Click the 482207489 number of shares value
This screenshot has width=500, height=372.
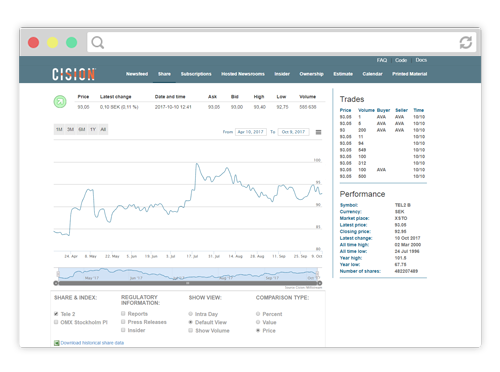click(406, 271)
